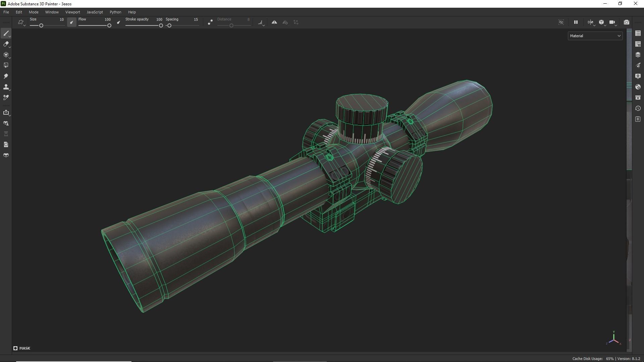This screenshot has width=644, height=362.
Task: Open the camera options dropdown arrow
Action: coord(616,25)
